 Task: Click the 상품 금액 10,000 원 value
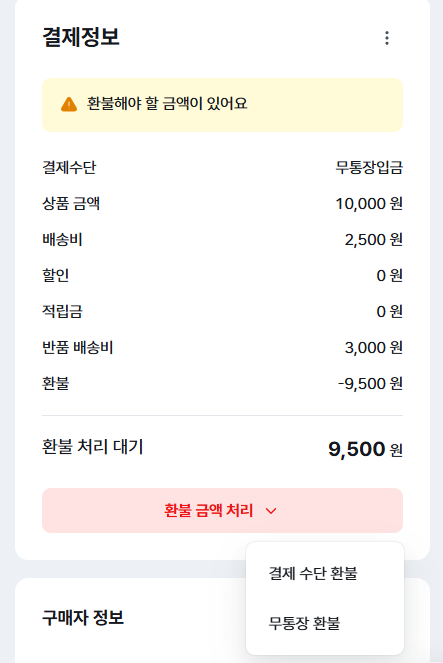click(x=369, y=203)
